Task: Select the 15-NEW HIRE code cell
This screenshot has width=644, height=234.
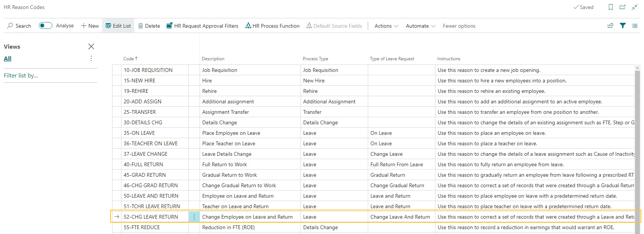Action: click(x=155, y=80)
